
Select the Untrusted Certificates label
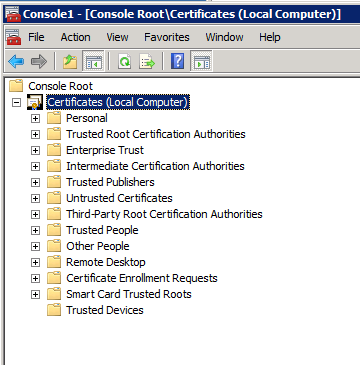click(x=119, y=198)
